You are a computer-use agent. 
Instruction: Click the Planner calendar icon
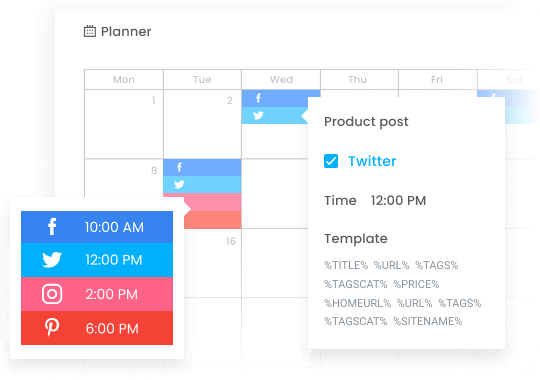click(90, 31)
